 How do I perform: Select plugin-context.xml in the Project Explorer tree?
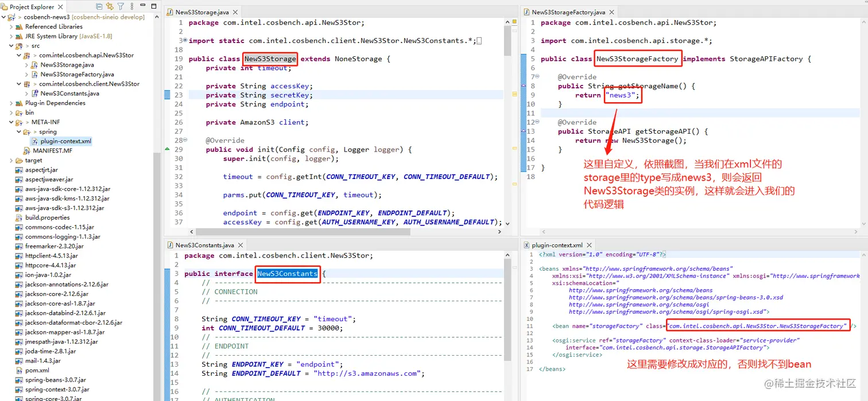65,141
